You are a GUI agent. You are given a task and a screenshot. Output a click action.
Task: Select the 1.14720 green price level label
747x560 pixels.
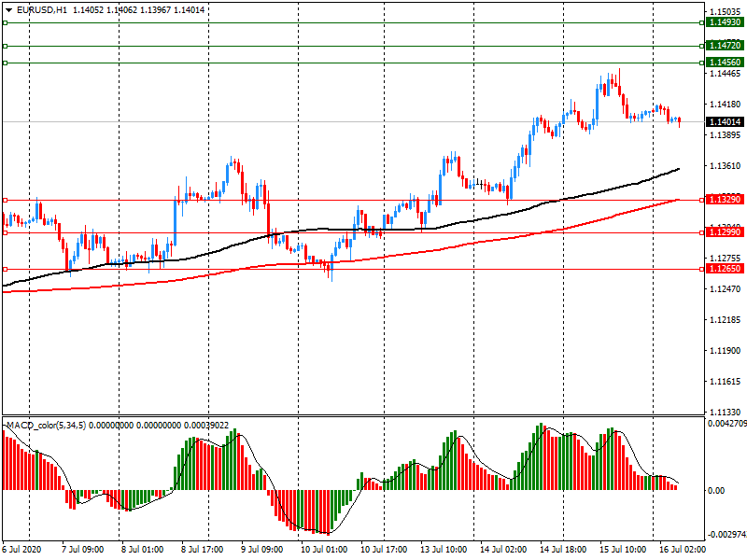coord(726,46)
